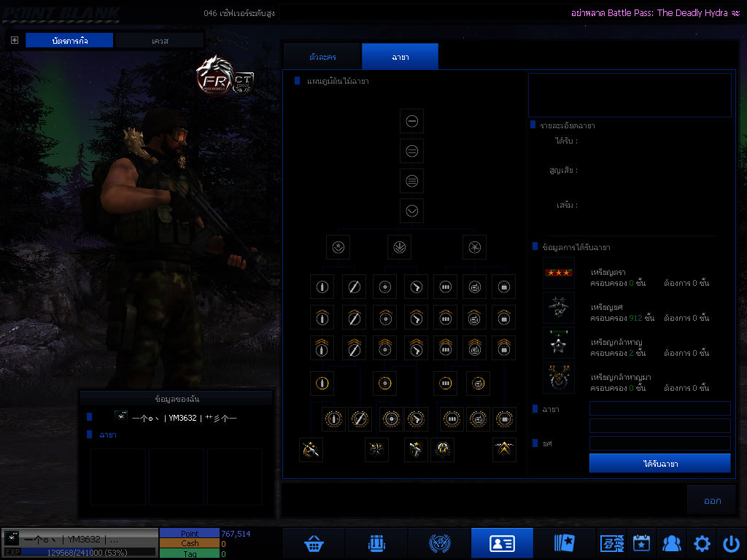
Task: Click the upper ฉายา title field
Action: pos(659,408)
